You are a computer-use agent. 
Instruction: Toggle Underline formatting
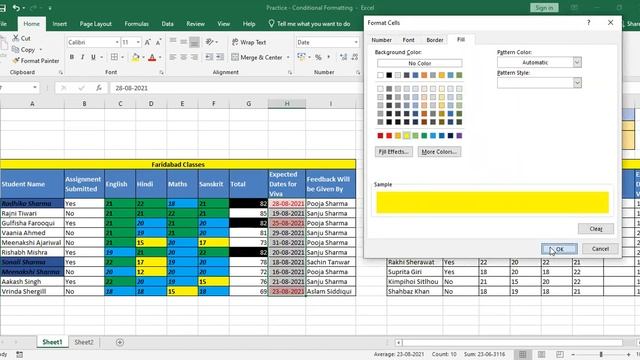pos(93,57)
